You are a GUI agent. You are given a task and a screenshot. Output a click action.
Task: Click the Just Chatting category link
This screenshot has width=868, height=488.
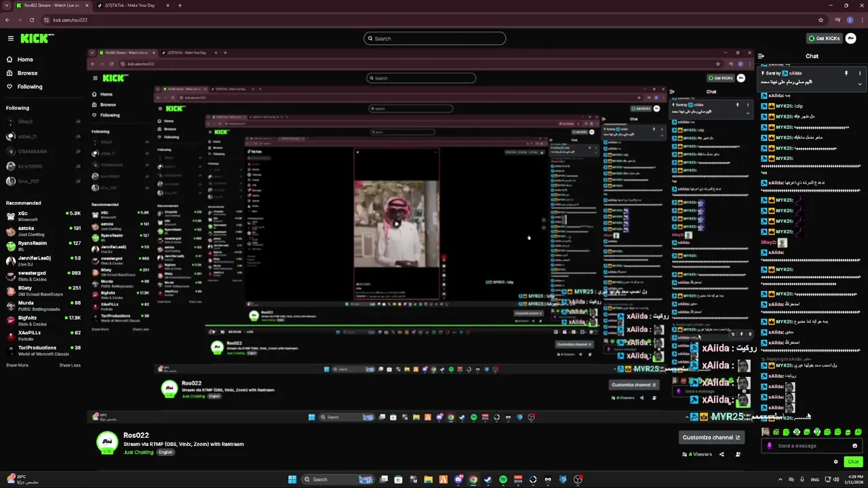coord(138,452)
